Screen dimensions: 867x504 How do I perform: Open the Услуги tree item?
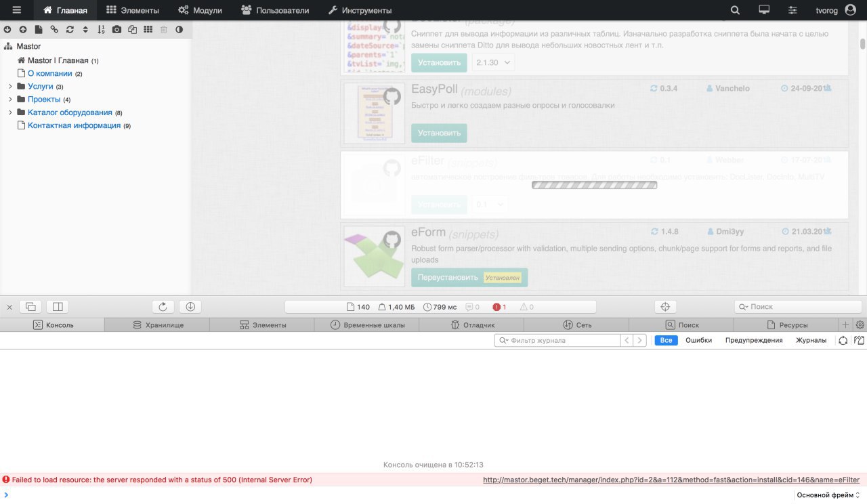[40, 87]
